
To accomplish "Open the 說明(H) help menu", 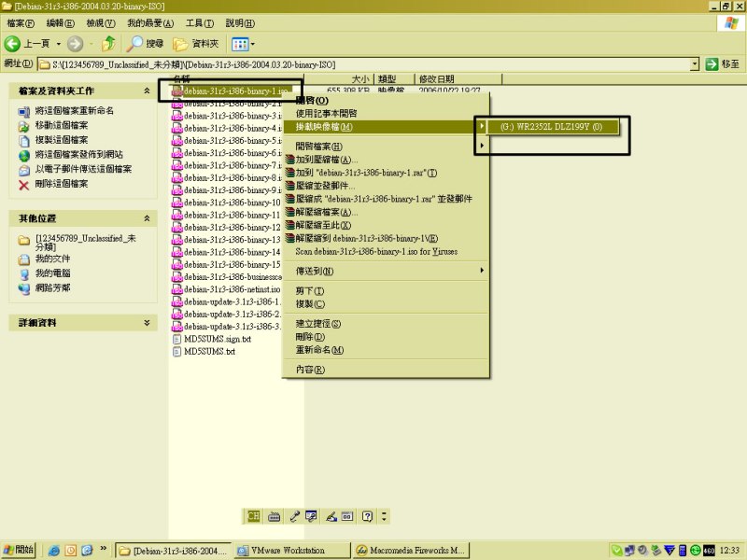I will [x=240, y=22].
